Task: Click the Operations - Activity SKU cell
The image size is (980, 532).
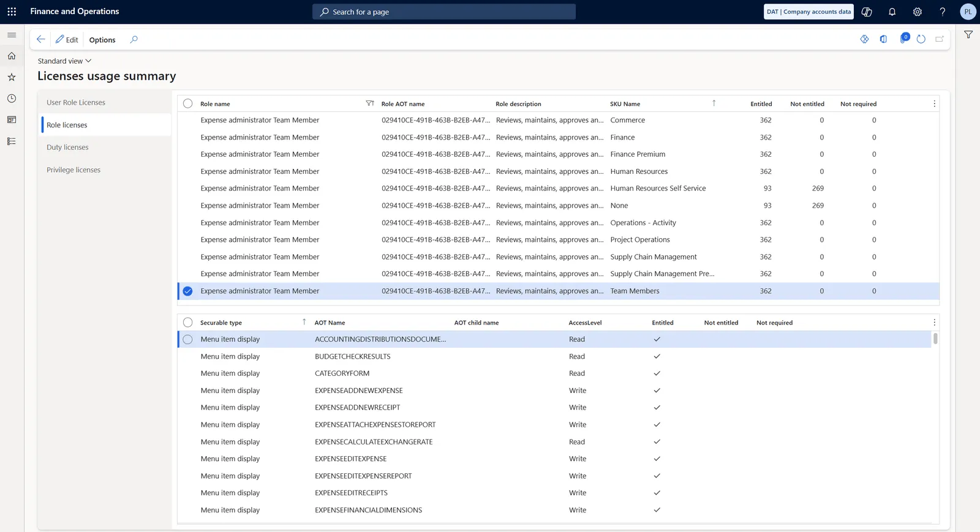Action: click(643, 223)
